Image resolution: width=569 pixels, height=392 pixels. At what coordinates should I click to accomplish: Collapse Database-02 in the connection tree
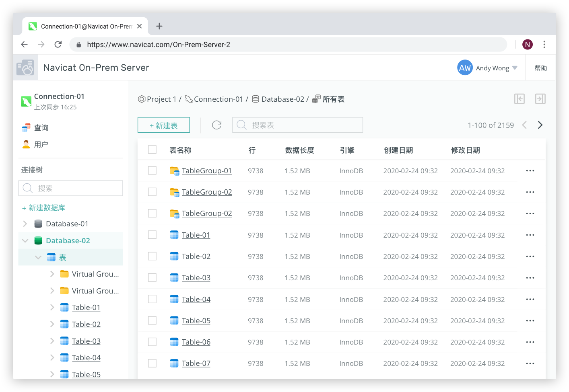coord(25,240)
